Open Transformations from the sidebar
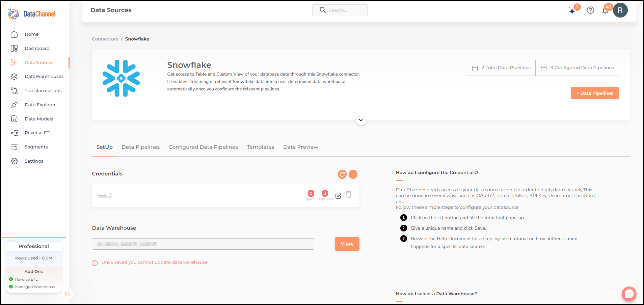 (x=43, y=91)
